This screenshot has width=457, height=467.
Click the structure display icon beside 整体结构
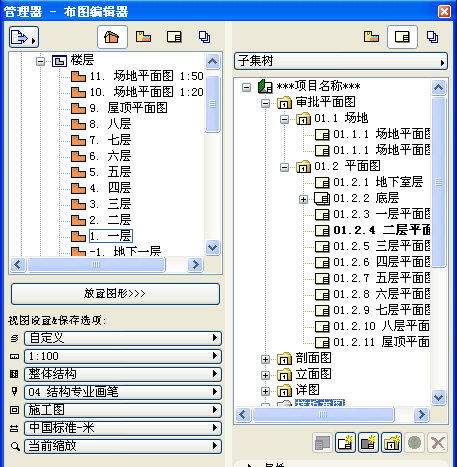[14, 374]
